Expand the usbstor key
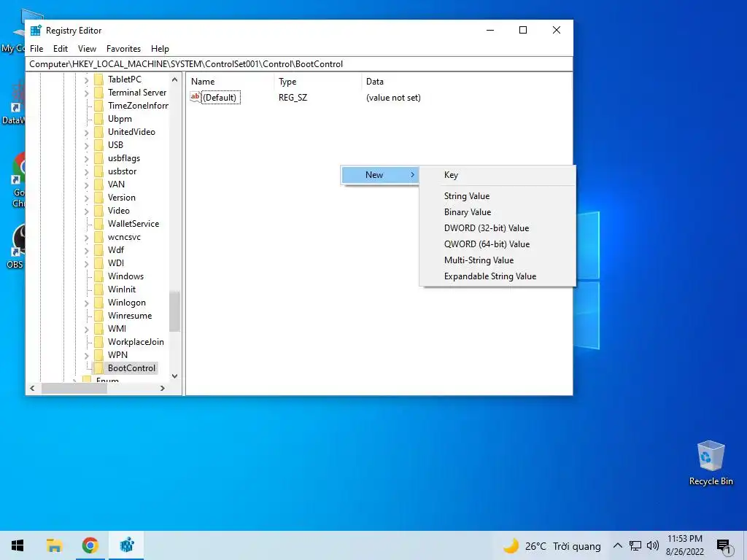Image resolution: width=747 pixels, height=560 pixels. click(86, 171)
